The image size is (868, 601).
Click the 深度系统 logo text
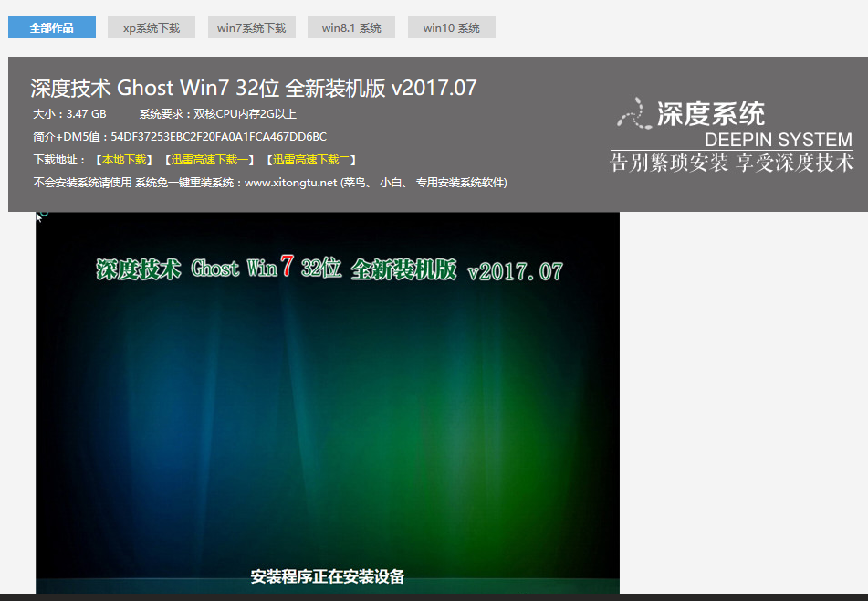pos(711,111)
